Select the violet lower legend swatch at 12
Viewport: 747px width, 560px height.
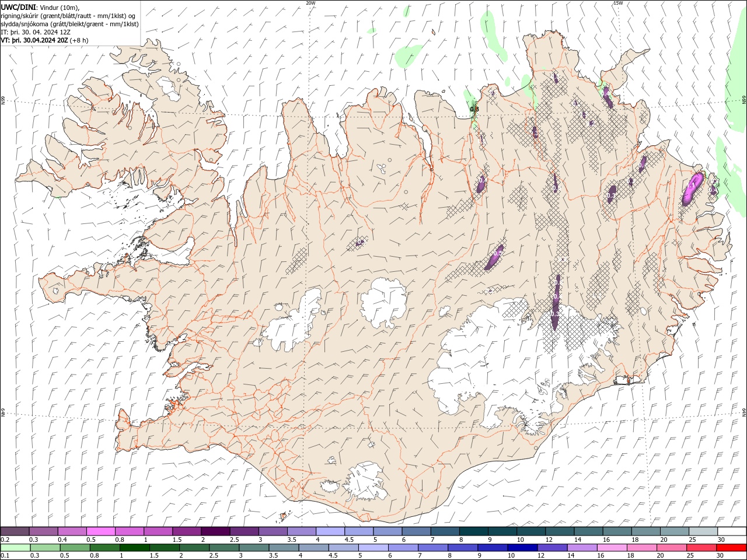(x=552, y=548)
